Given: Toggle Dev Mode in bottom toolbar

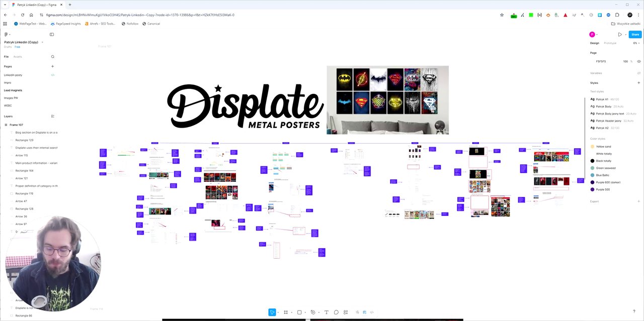Looking at the screenshot, I should (x=372, y=312).
